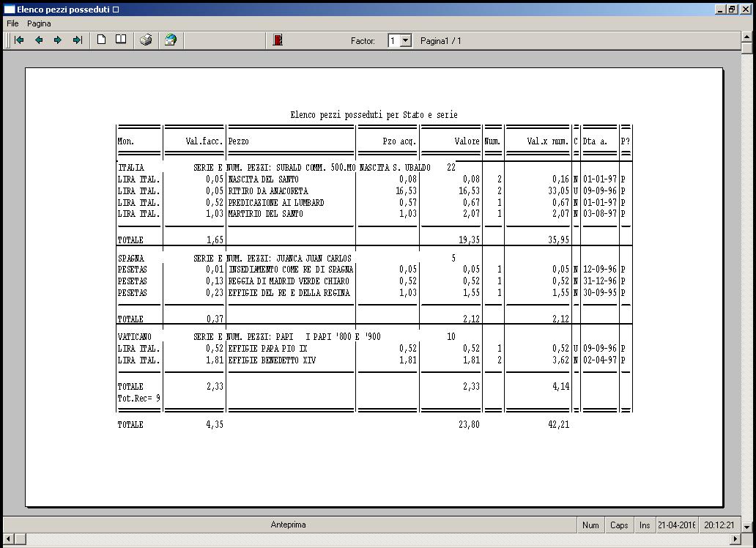Click the 'EFFIGIE PAPA PIO IX' entry

[x=267, y=348]
